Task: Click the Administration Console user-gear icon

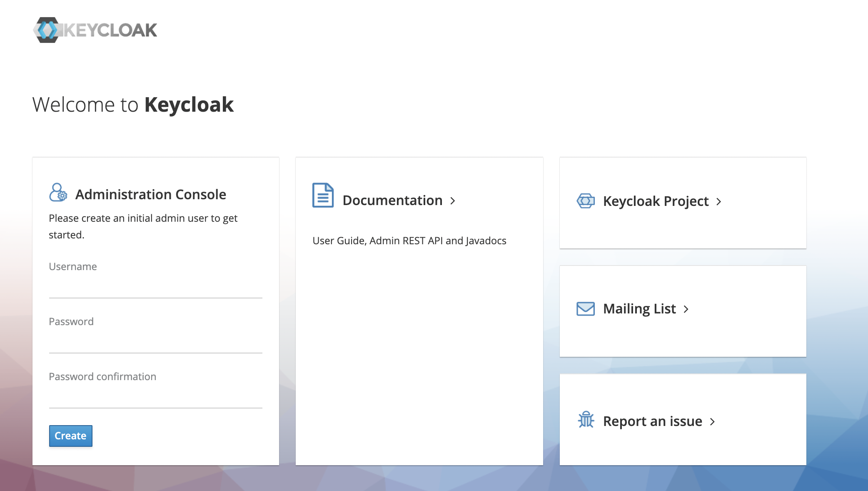Action: pos(58,193)
